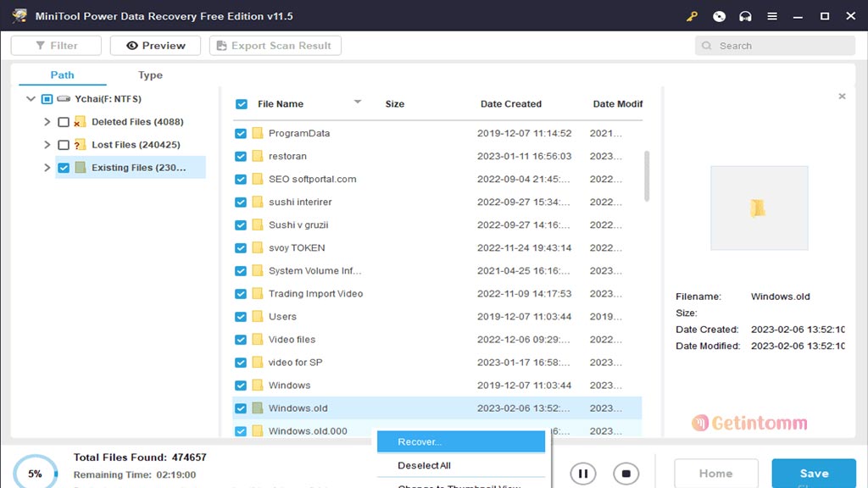The image size is (868, 488).
Task: Click the File Name sort arrow
Action: pos(358,102)
